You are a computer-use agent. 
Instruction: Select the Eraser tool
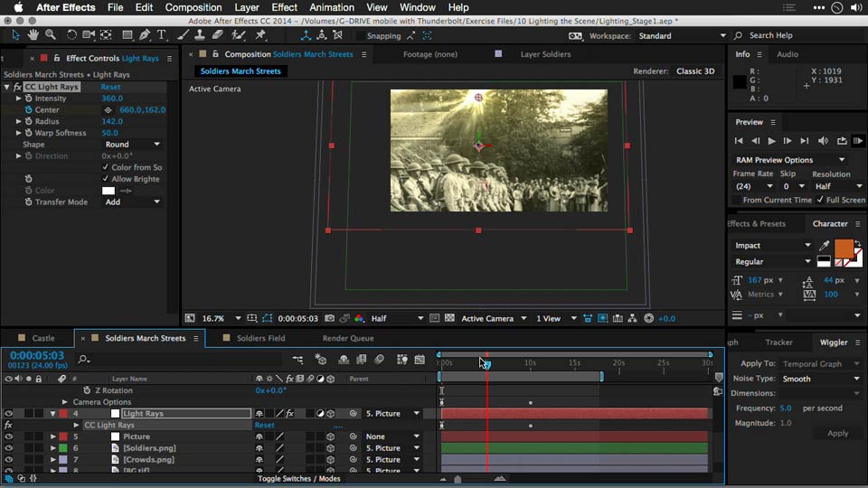pyautogui.click(x=218, y=35)
